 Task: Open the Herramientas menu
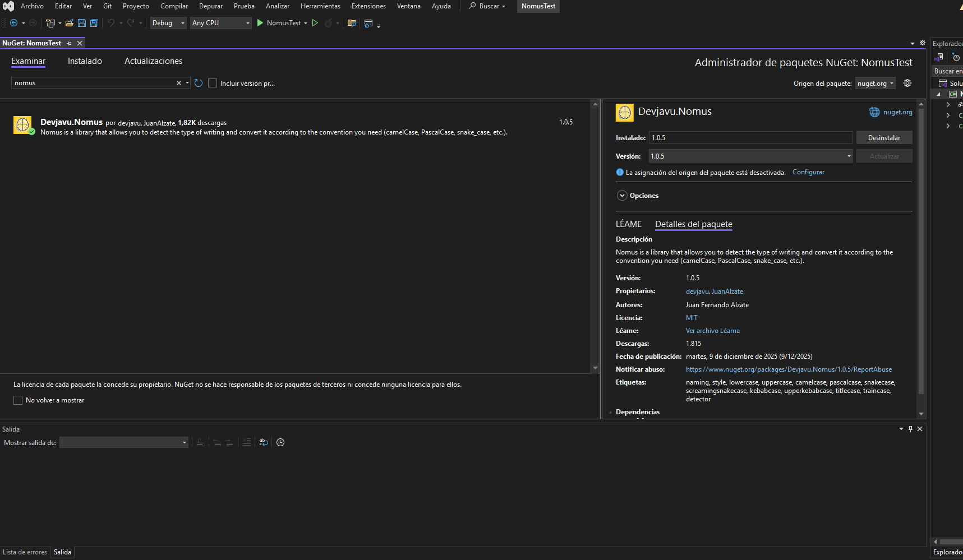coord(320,6)
